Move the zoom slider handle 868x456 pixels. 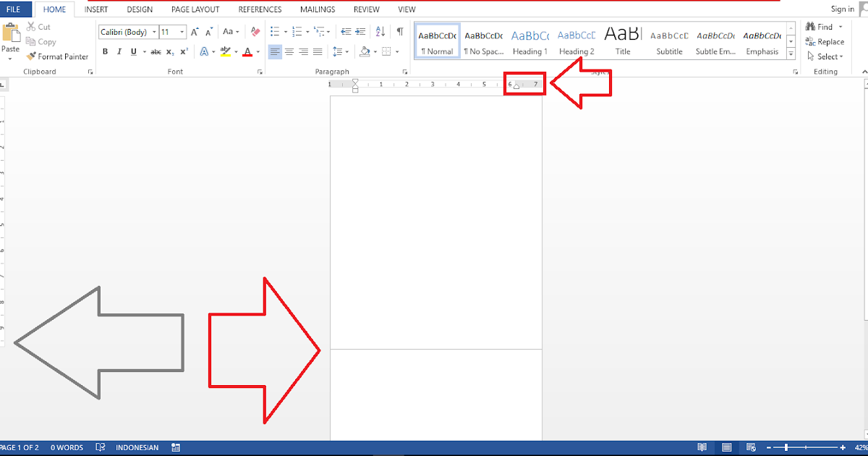point(786,448)
